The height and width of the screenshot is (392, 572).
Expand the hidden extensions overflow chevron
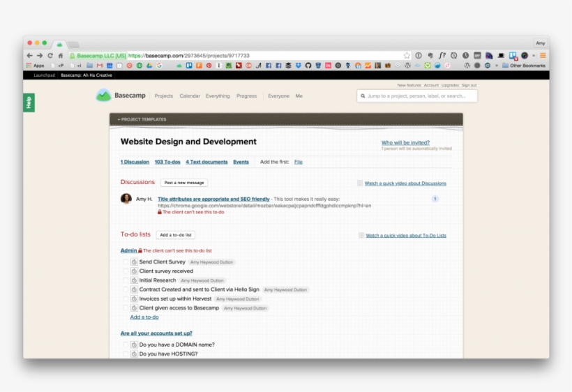534,55
